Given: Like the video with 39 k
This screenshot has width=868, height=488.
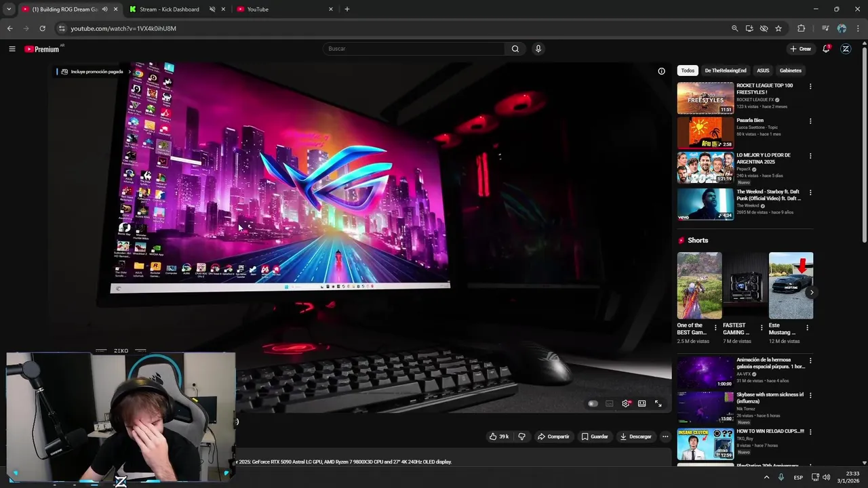Looking at the screenshot, I should [x=498, y=436].
